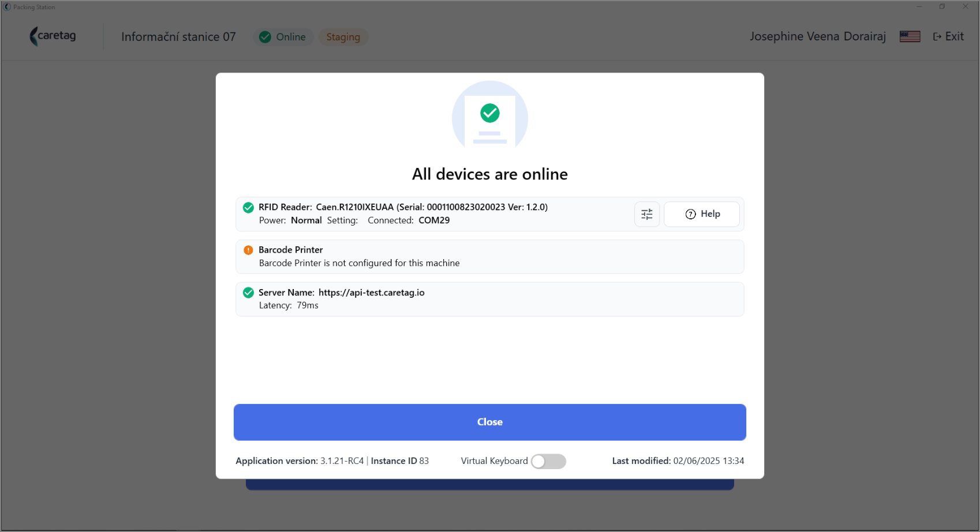The image size is (980, 532).
Task: Click the green check icon beside RFID Reader
Action: point(248,207)
